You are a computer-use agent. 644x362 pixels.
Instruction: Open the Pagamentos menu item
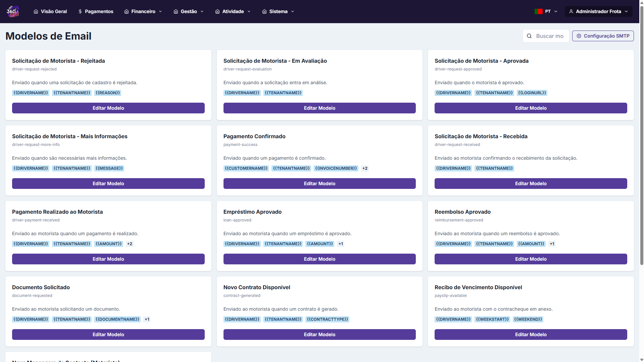click(99, 11)
